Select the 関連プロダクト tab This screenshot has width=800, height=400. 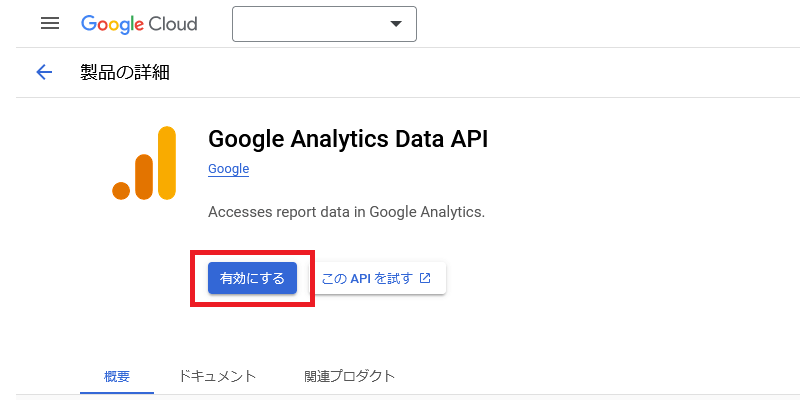349,376
